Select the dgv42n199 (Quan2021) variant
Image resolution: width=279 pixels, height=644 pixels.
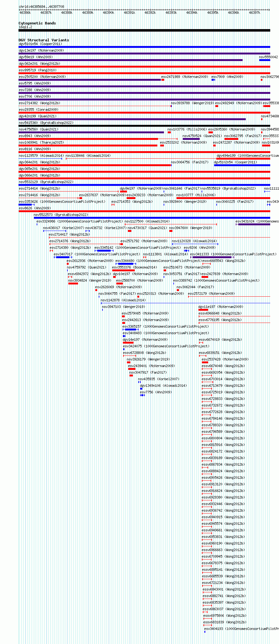(x=38, y=116)
